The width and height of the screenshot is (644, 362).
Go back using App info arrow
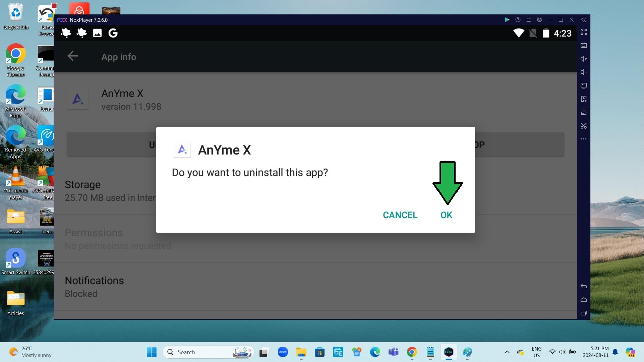[x=72, y=56]
